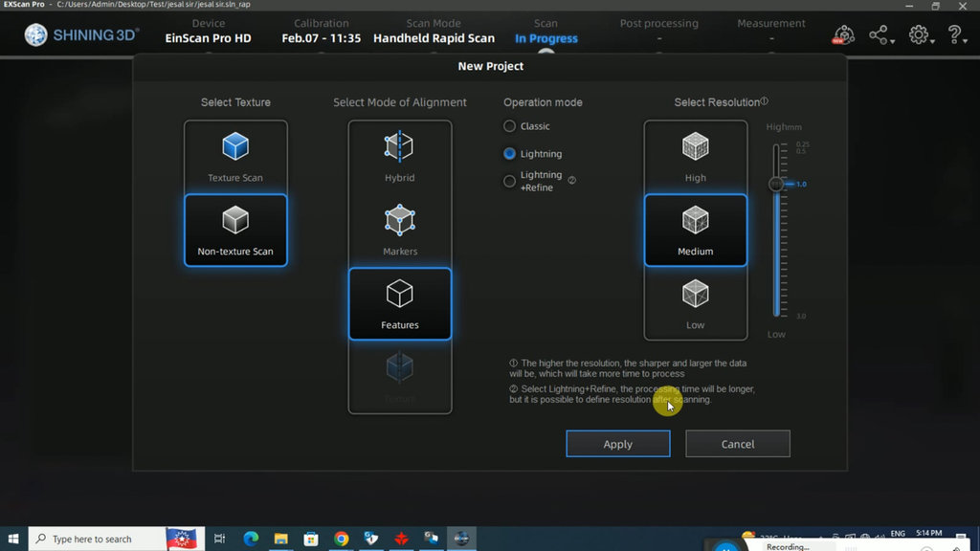The height and width of the screenshot is (551, 980).
Task: Pick Low resolution option
Action: click(695, 303)
